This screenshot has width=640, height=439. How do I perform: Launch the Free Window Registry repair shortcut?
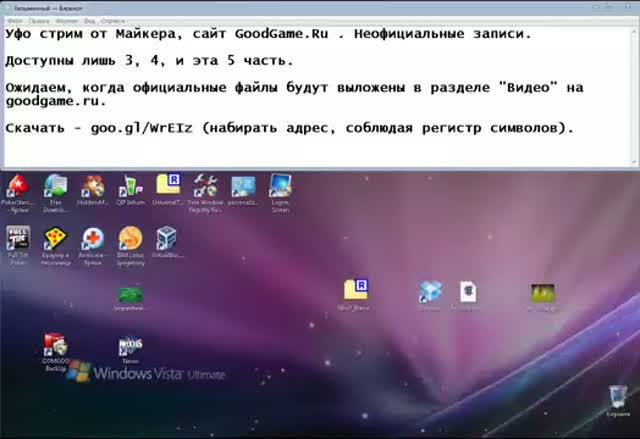205,194
